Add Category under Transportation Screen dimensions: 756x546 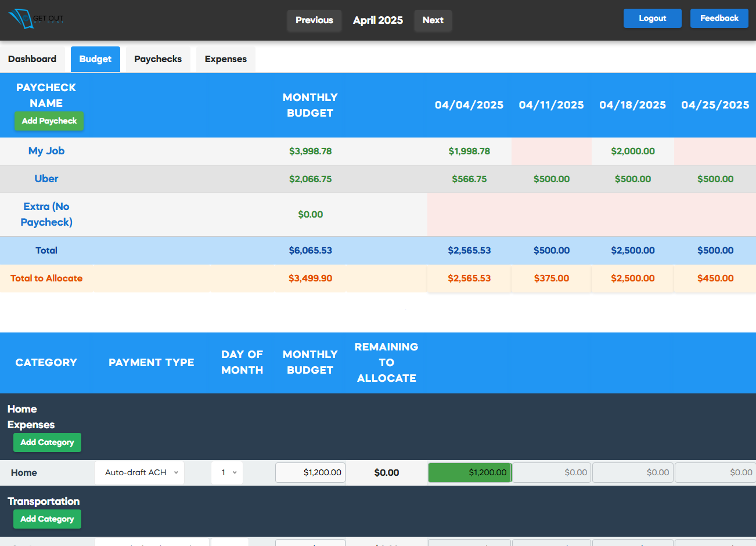coord(48,519)
